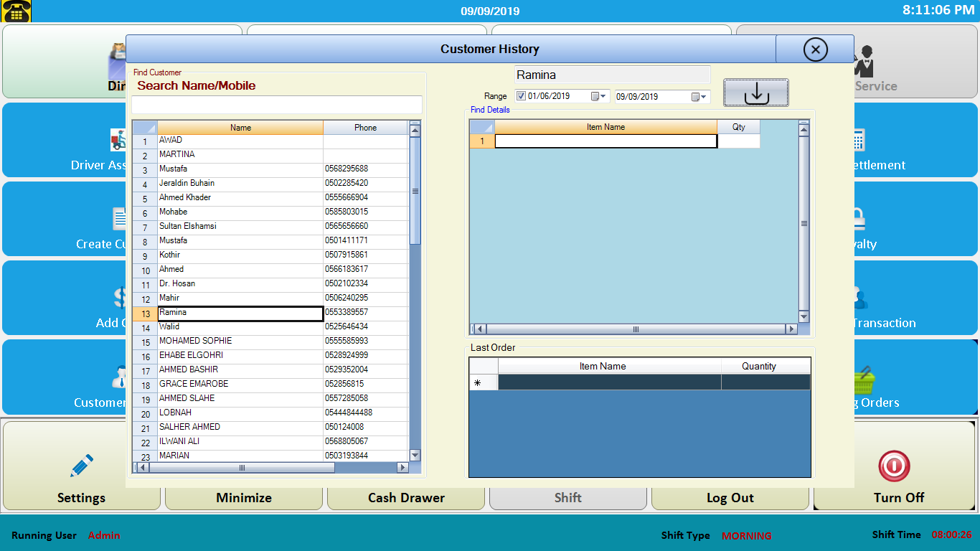This screenshot has height=551, width=980.
Task: Select customer AWAD in the list
Action: click(x=240, y=141)
